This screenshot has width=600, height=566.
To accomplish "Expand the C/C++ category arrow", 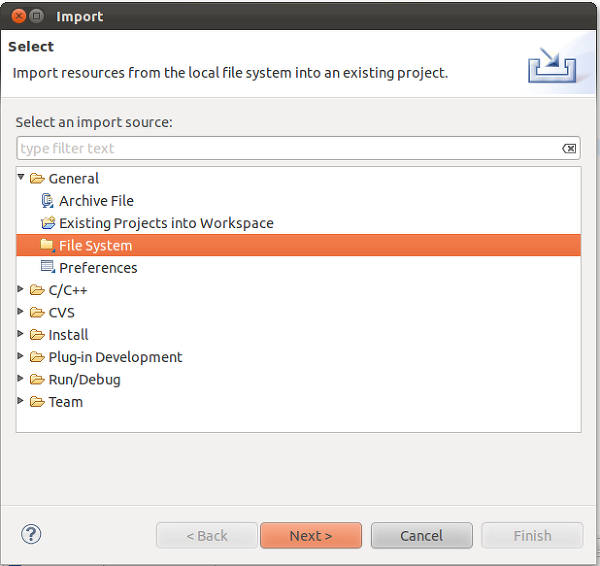I will [x=21, y=289].
